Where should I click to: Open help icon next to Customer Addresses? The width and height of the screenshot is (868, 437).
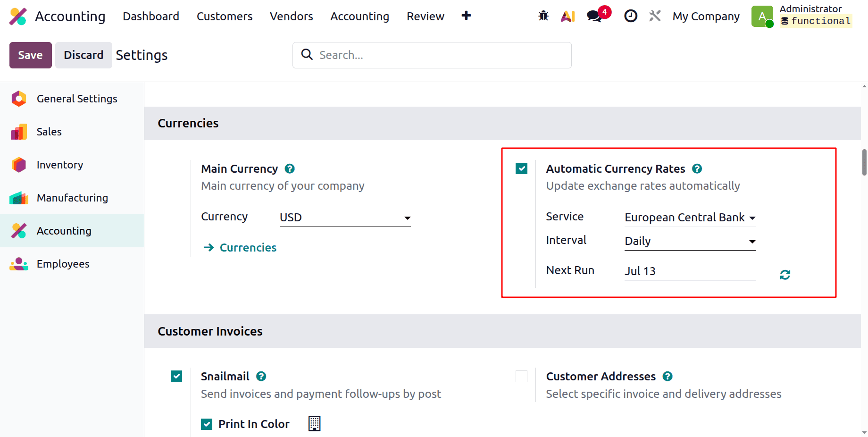point(668,376)
